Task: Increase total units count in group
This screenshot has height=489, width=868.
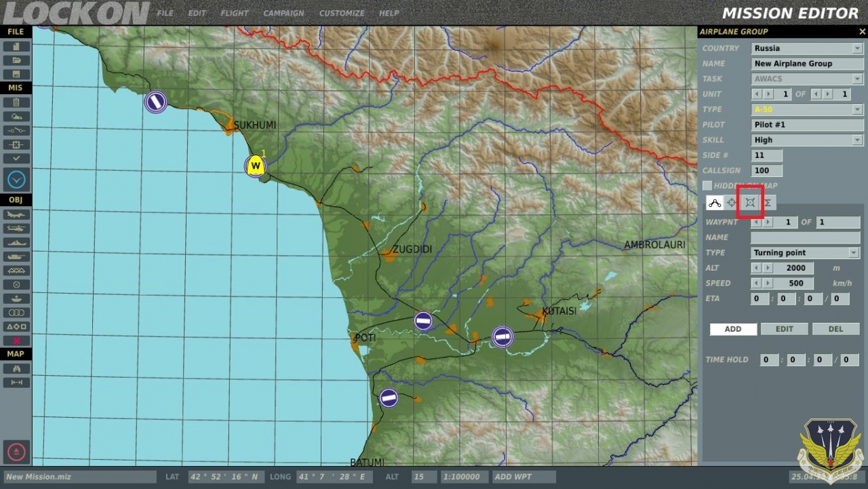Action: click(x=827, y=94)
